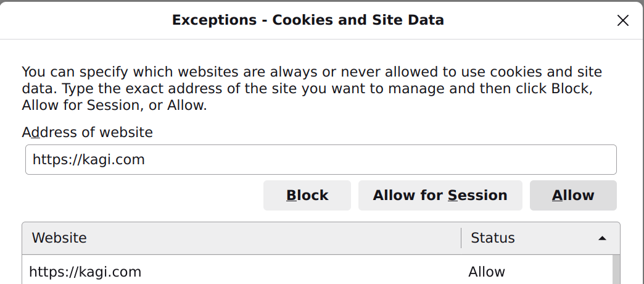This screenshot has width=644, height=284.
Task: Place cursor after "kagi.com" in the address field
Action: (x=146, y=160)
